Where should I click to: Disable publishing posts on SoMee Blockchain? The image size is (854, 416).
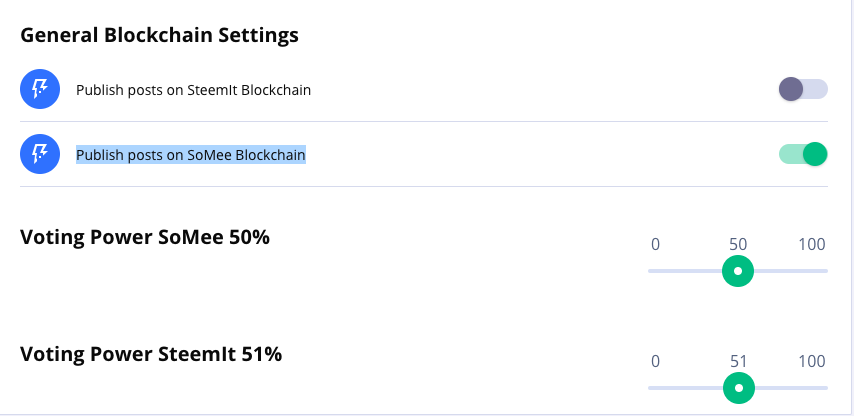click(803, 154)
